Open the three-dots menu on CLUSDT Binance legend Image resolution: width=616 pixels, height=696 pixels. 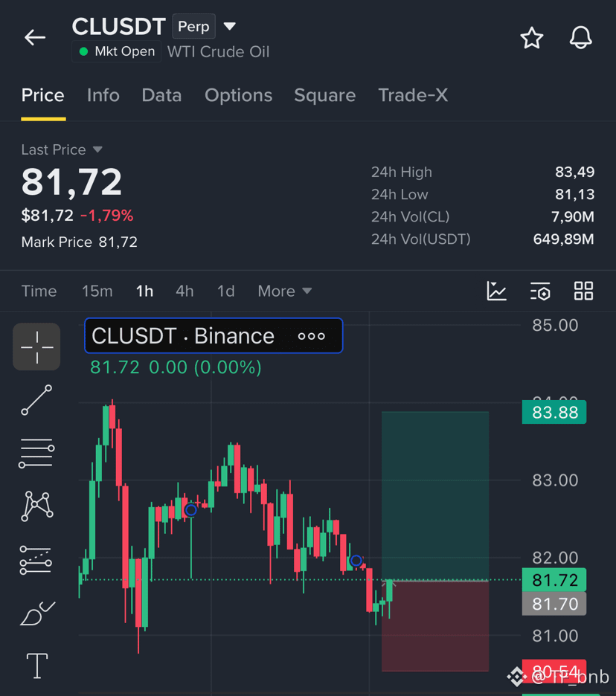pos(311,336)
